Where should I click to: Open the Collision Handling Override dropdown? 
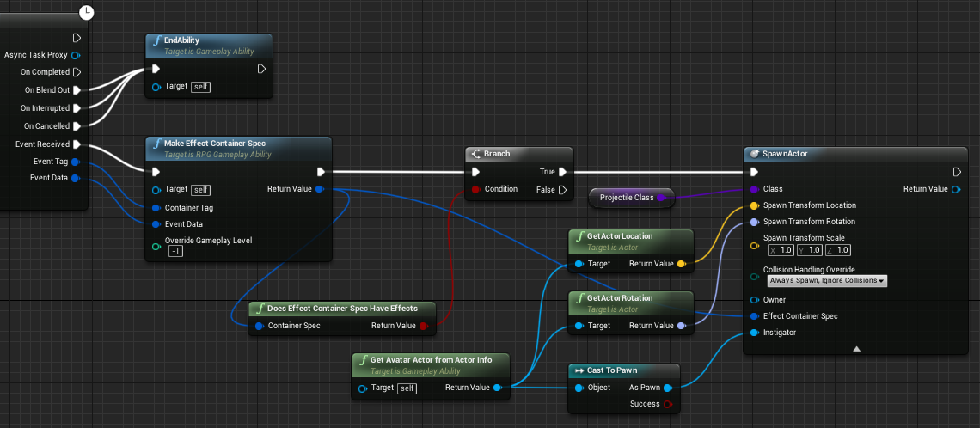pyautogui.click(x=828, y=281)
